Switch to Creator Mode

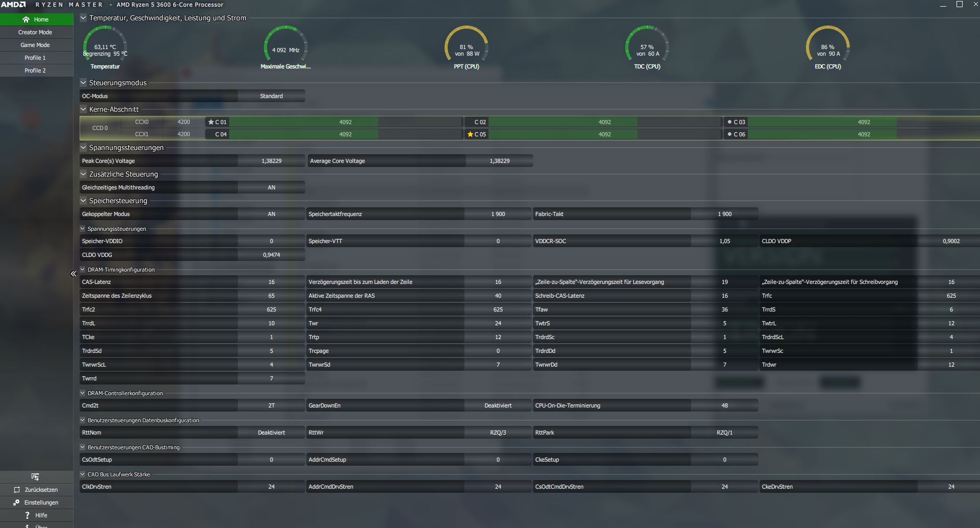pos(36,32)
